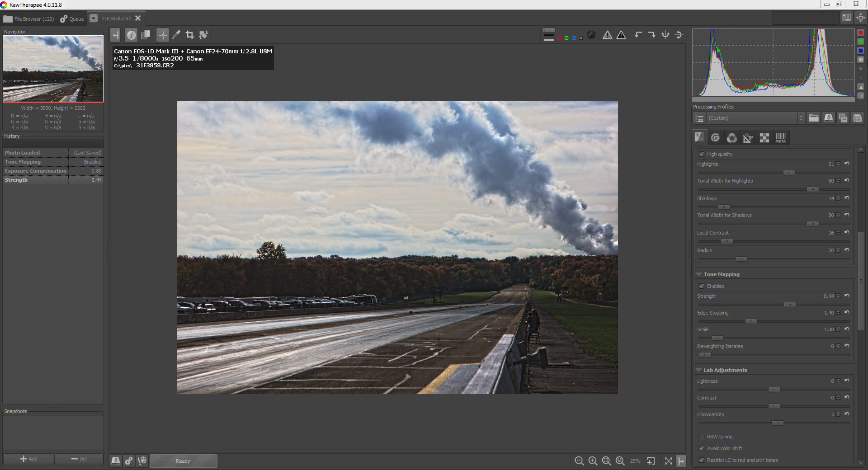Click the Shadows slider handle

[x=724, y=207]
